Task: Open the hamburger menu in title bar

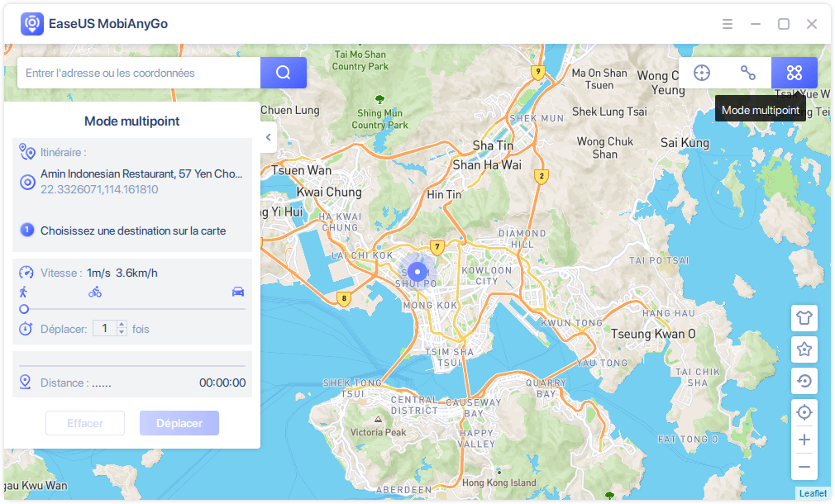Action: point(728,24)
